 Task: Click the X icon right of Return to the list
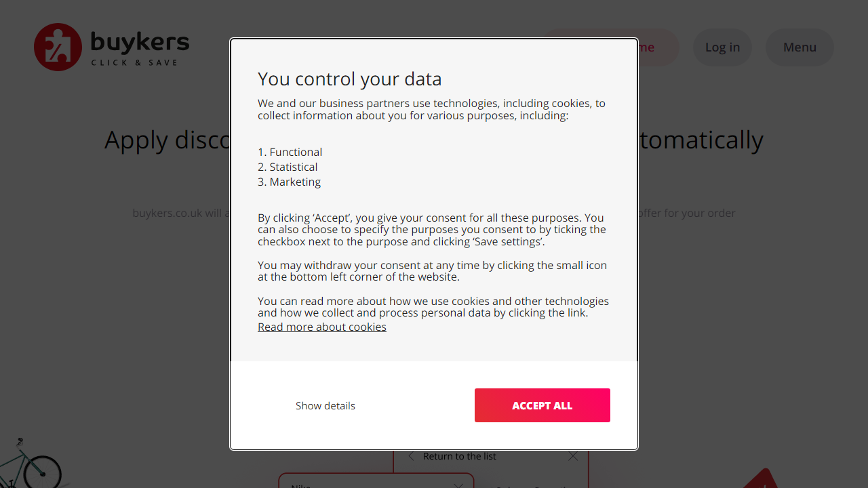click(573, 457)
